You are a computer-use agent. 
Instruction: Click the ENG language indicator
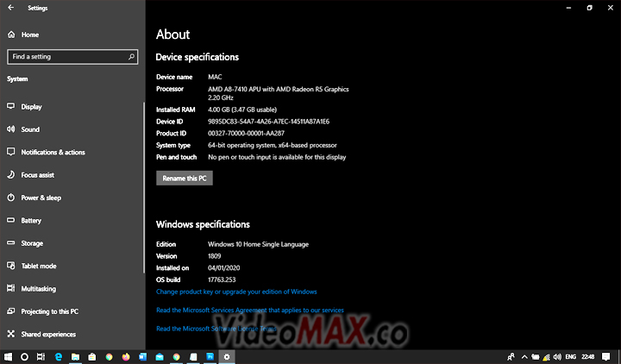pos(571,357)
